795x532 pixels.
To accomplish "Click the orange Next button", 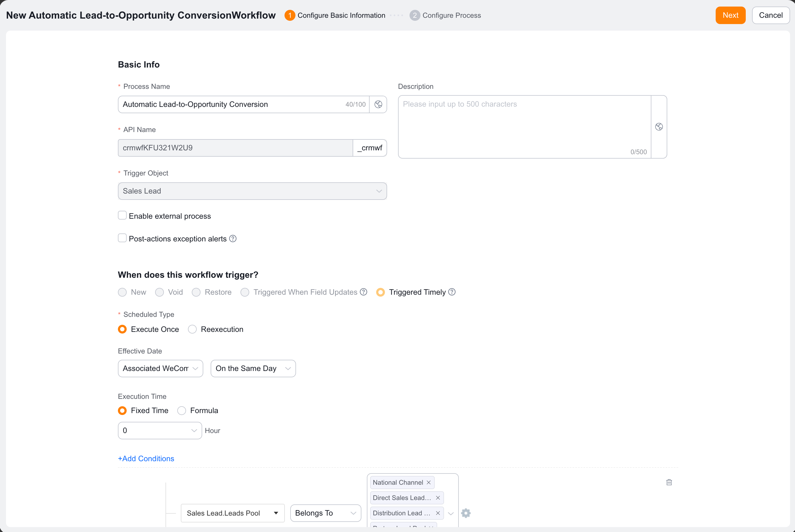I will tap(730, 15).
